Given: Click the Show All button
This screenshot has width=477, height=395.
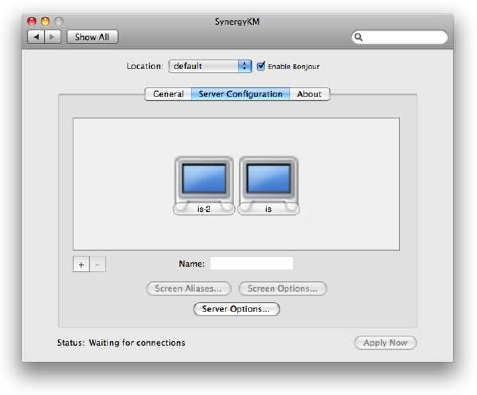Looking at the screenshot, I should [92, 37].
